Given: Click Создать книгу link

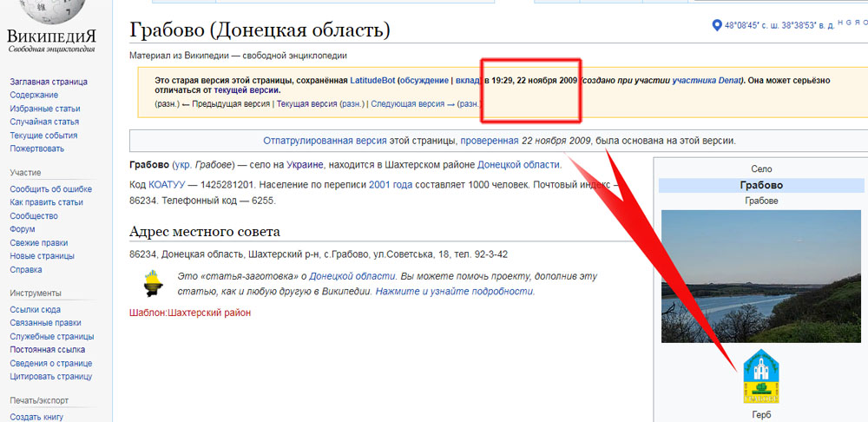Looking at the screenshot, I should (36, 417).
